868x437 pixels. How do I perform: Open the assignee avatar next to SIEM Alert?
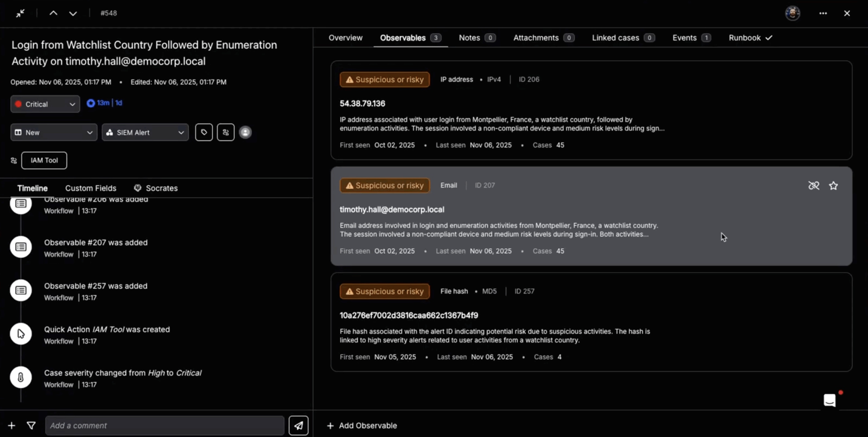[x=245, y=132]
